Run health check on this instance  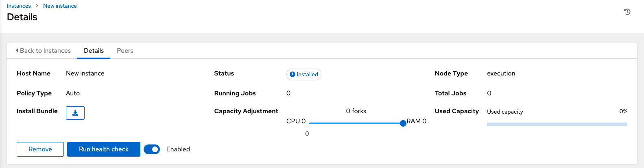[x=104, y=149]
